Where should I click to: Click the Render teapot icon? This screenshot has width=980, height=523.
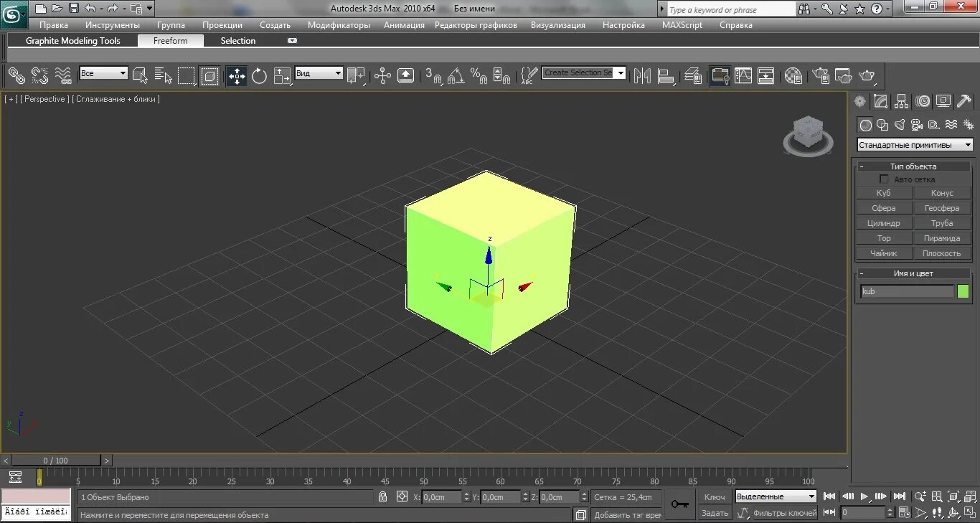pyautogui.click(x=867, y=75)
